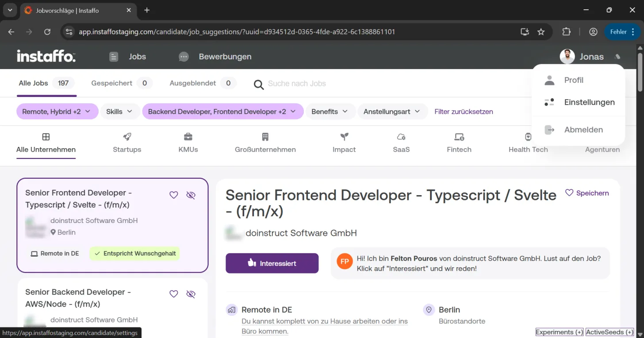Switch to the Alle Jobs tab
The height and width of the screenshot is (338, 644).
(x=46, y=83)
